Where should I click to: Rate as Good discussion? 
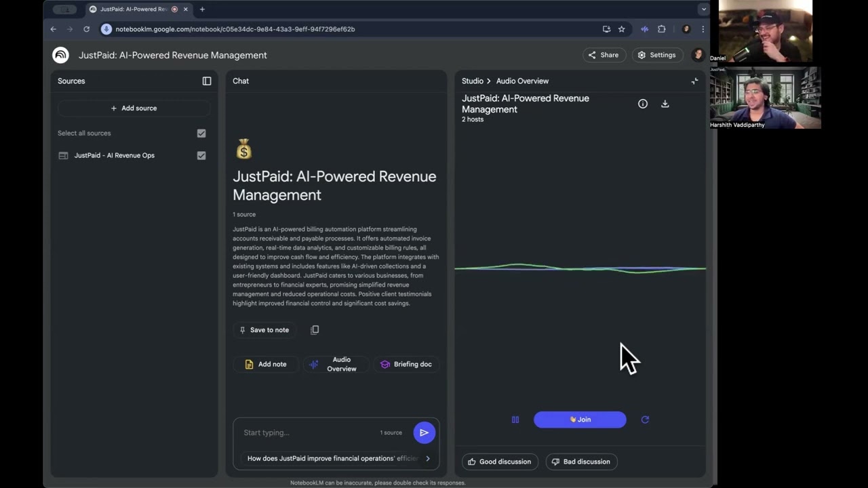coord(500,462)
